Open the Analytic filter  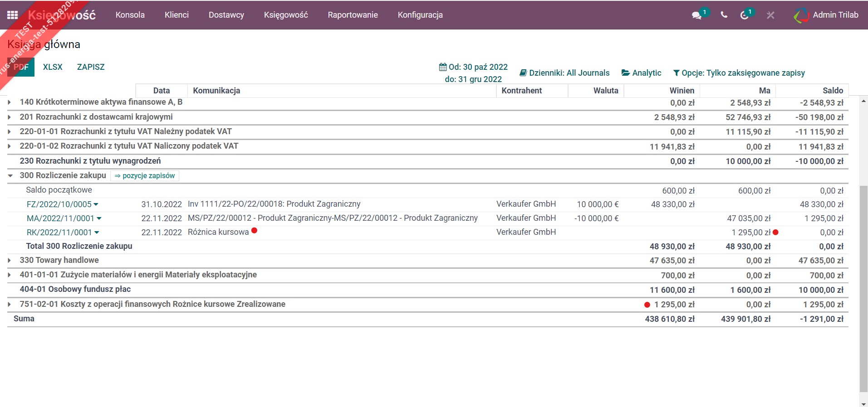641,73
